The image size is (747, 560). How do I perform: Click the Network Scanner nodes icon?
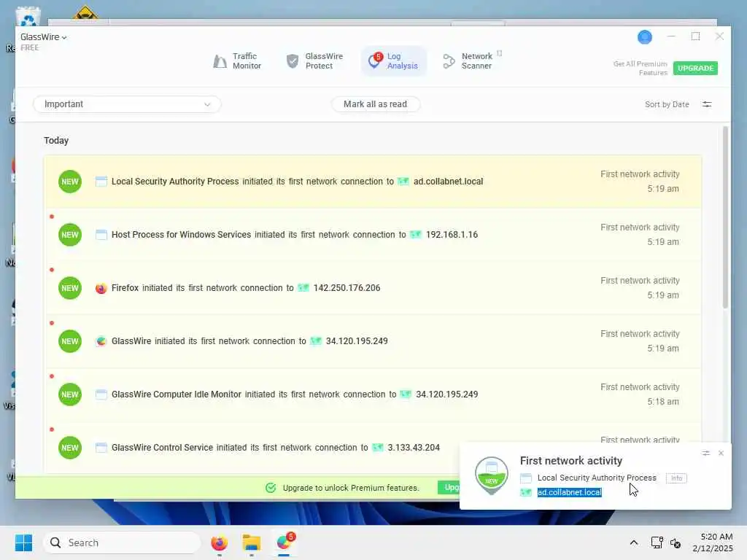(x=449, y=61)
